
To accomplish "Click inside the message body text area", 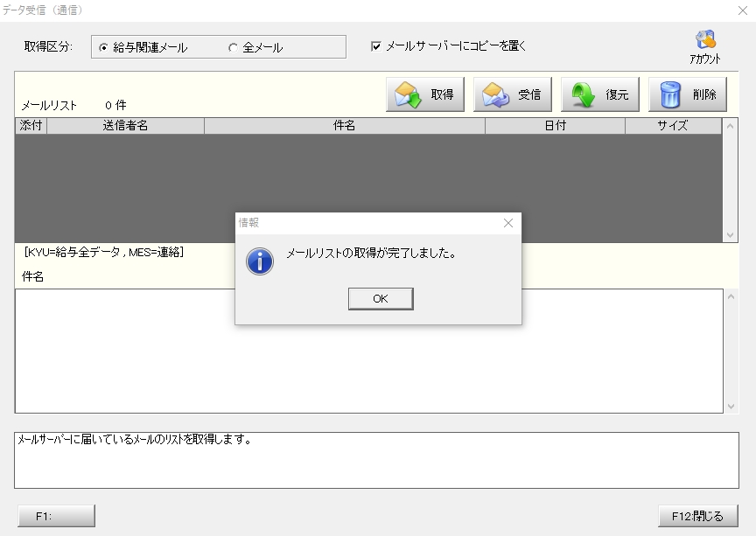I will coord(369,351).
